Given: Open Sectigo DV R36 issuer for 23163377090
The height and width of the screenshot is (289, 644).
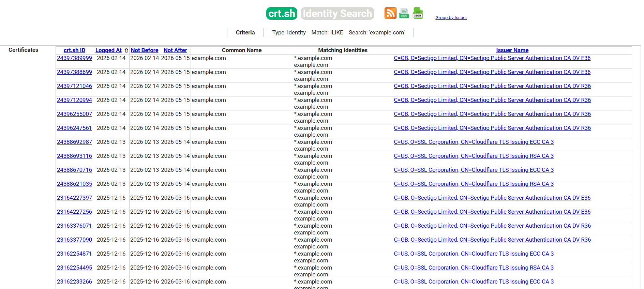Looking at the screenshot, I should (x=492, y=240).
